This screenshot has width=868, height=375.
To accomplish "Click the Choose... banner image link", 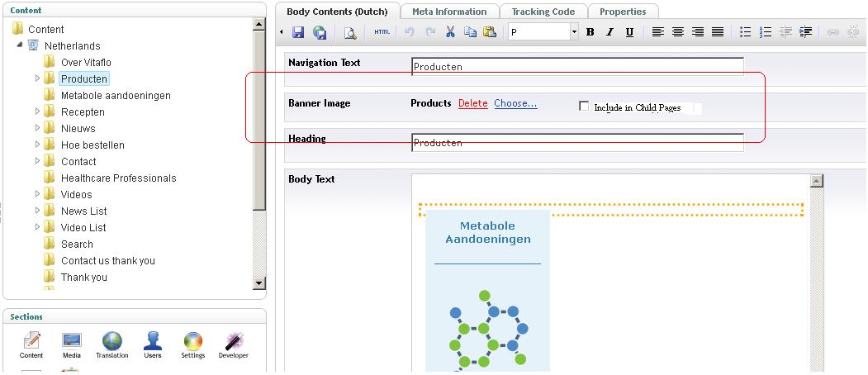I will point(515,103).
